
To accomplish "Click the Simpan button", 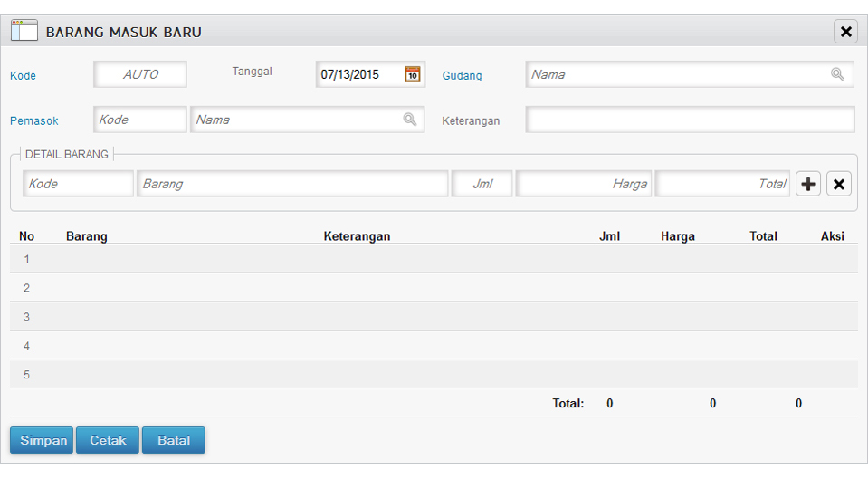I will [42, 440].
